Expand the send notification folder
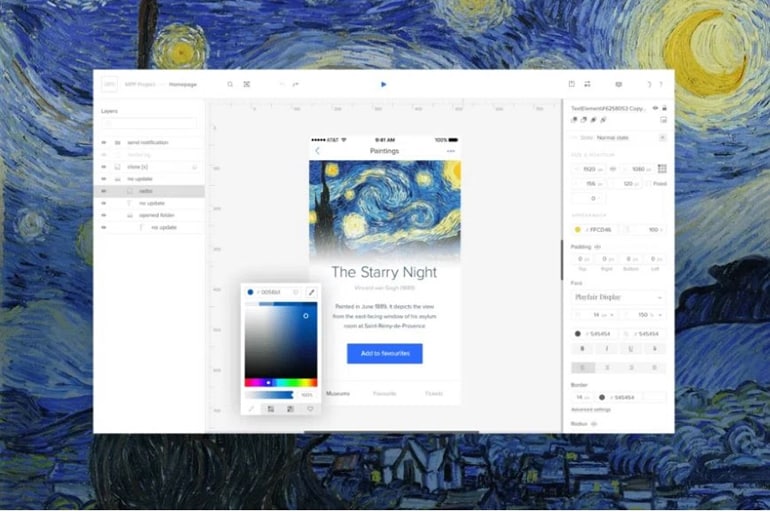 click(117, 142)
